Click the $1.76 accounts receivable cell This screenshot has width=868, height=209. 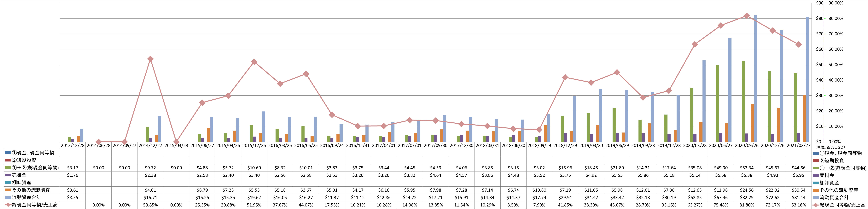(x=73, y=175)
